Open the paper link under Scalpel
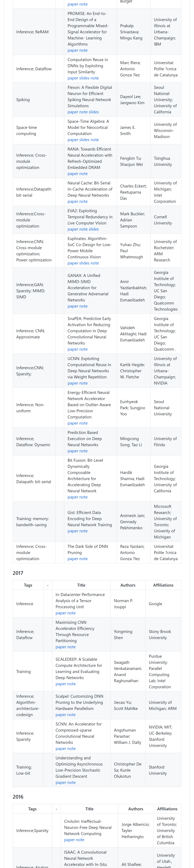The width and height of the screenshot is (194, 868). tap(61, 715)
